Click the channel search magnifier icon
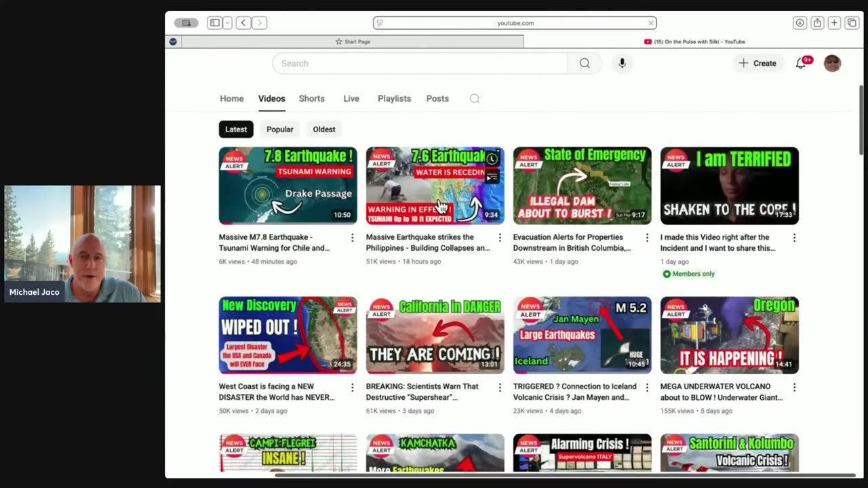Viewport: 868px width, 488px height. pyautogui.click(x=475, y=98)
